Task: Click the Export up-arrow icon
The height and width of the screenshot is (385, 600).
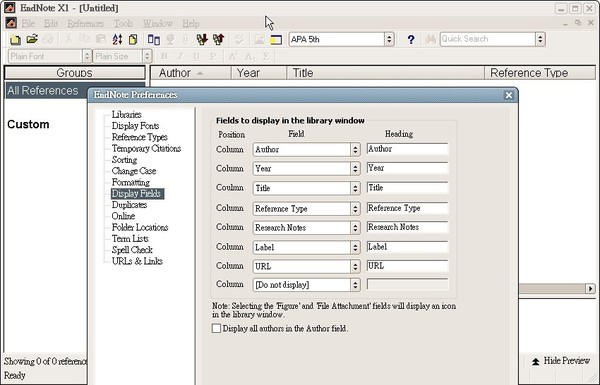Action: click(218, 39)
